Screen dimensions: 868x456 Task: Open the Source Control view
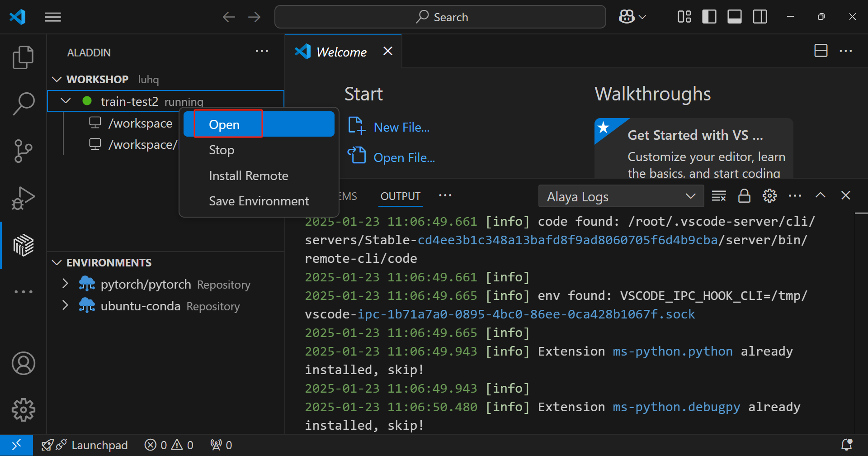(x=23, y=151)
